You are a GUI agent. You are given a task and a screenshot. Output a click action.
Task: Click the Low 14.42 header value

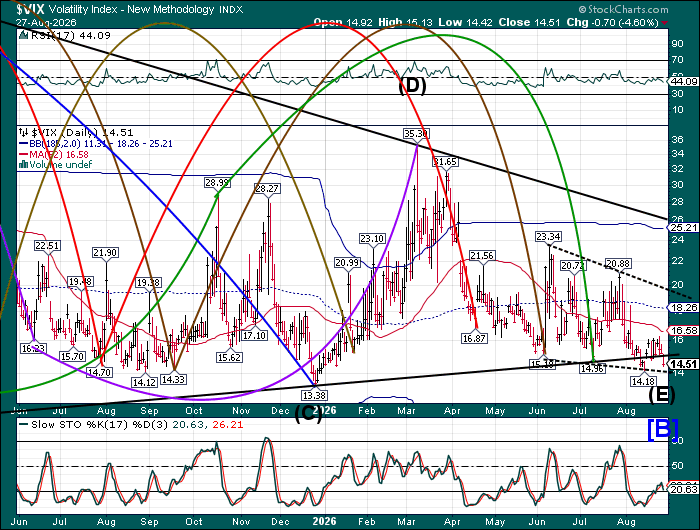[466, 22]
